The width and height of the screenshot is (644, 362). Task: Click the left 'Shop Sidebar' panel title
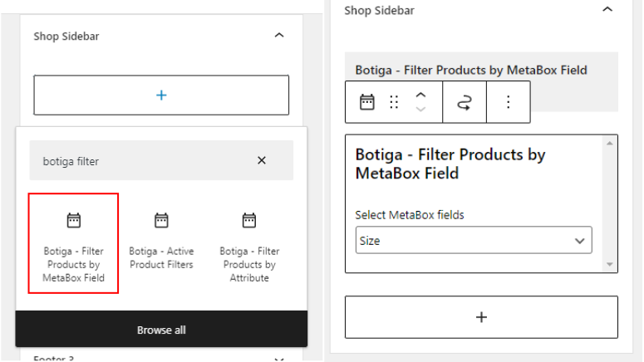[66, 37]
